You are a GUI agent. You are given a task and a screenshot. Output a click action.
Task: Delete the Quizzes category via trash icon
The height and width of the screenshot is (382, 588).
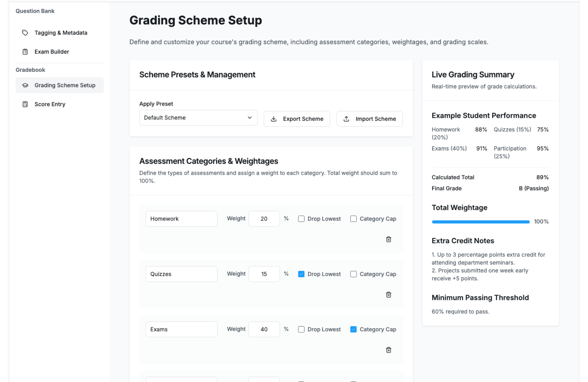click(388, 295)
